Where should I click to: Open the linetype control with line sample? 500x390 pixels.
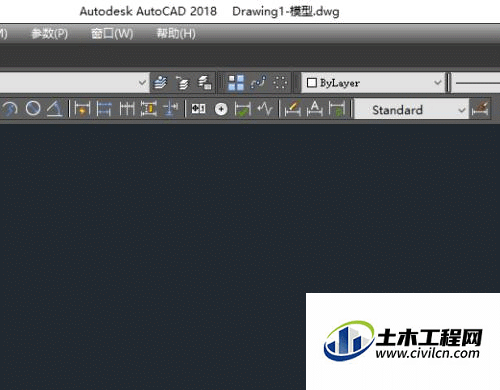477,83
